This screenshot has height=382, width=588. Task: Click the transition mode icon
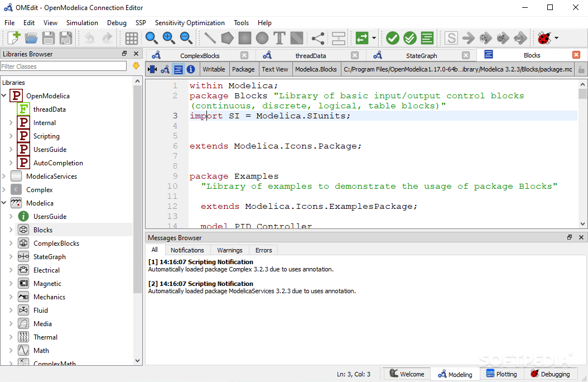(x=338, y=38)
